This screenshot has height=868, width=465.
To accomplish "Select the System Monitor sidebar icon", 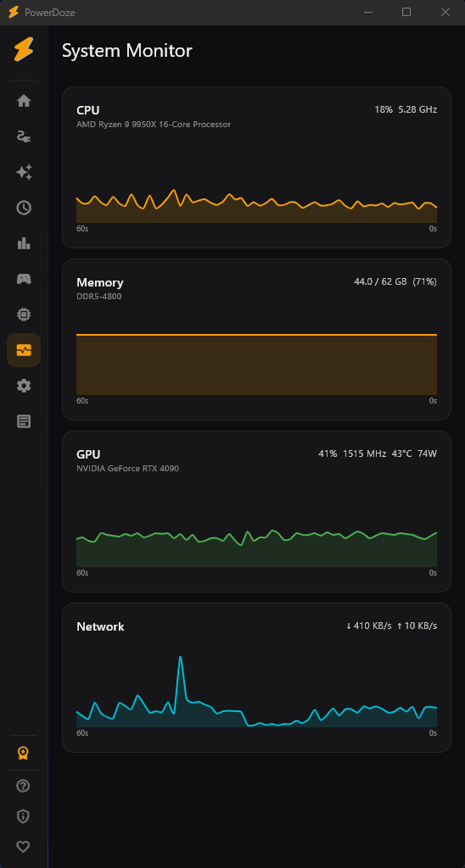I will [x=24, y=350].
